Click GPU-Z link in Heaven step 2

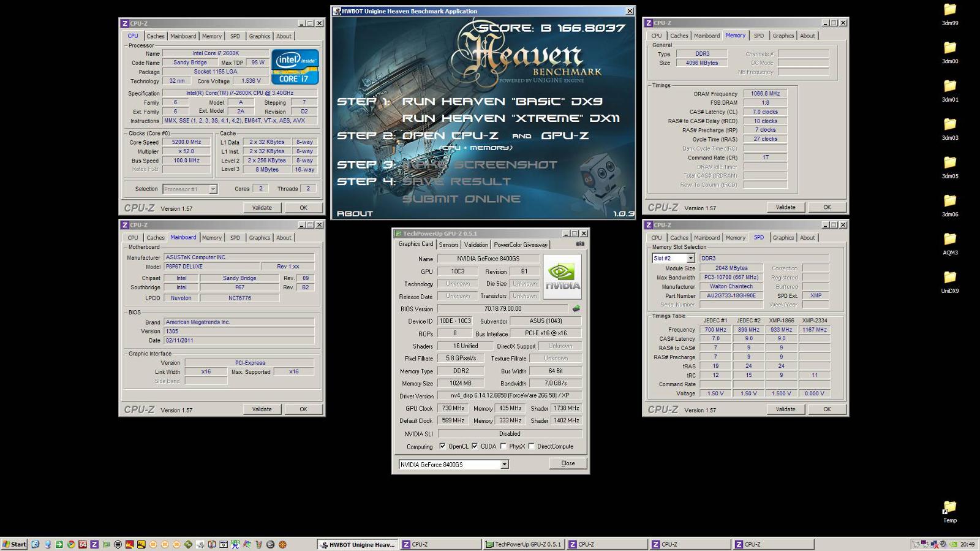point(565,135)
